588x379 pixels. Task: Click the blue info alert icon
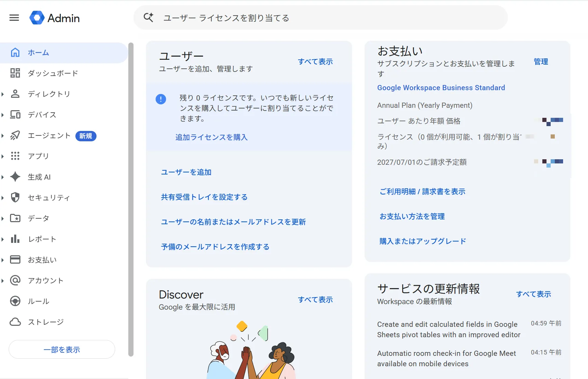click(161, 100)
